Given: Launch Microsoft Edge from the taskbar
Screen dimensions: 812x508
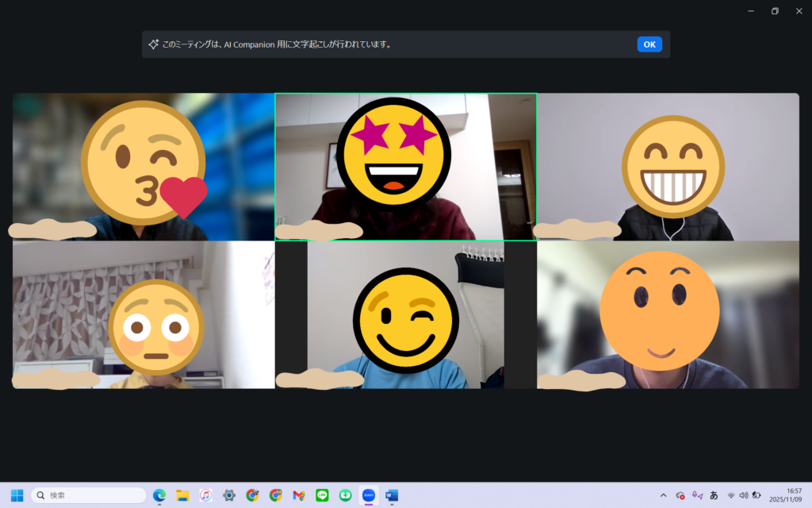Looking at the screenshot, I should (x=159, y=495).
